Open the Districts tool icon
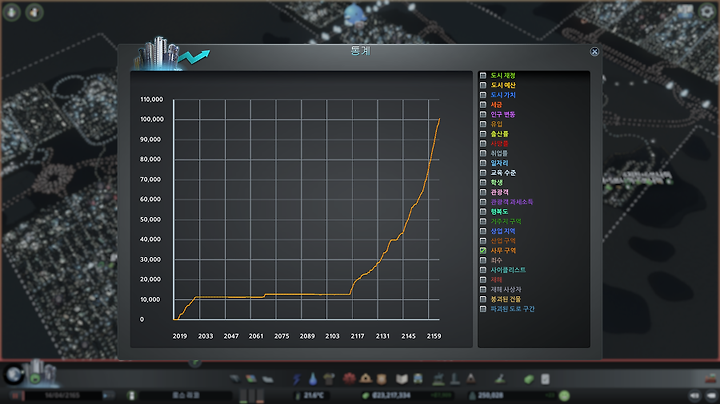Screen dimensions: 720x404 tap(268, 379)
